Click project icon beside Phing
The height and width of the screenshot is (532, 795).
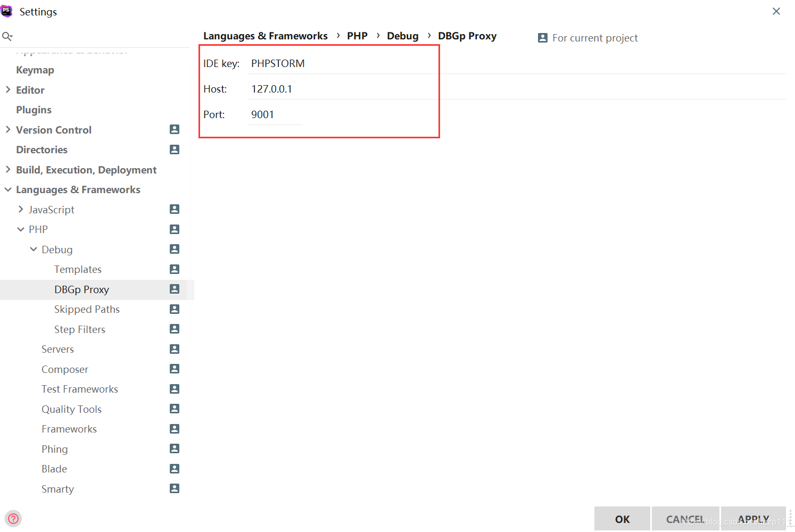tap(175, 448)
